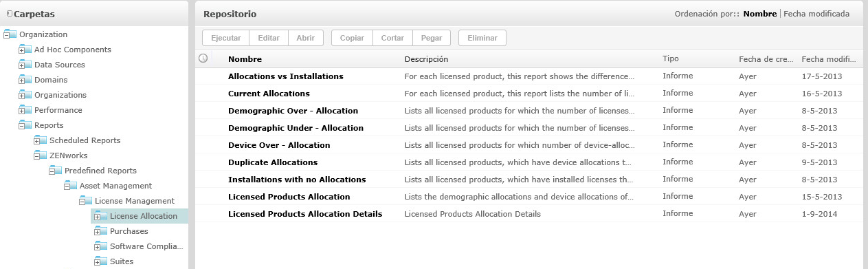
Task: Click the Ejecutar toolbar button
Action: coord(225,38)
